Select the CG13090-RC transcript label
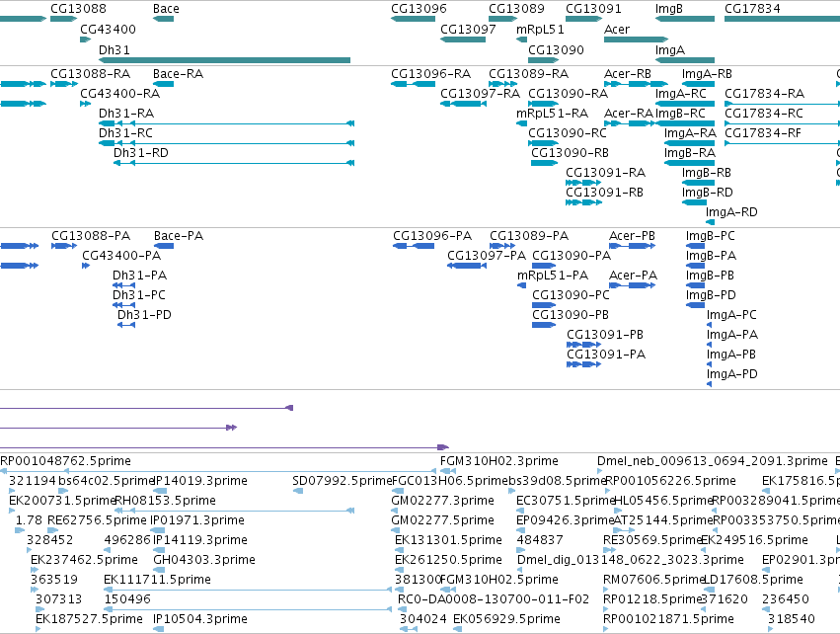The width and height of the screenshot is (840, 634). [568, 133]
